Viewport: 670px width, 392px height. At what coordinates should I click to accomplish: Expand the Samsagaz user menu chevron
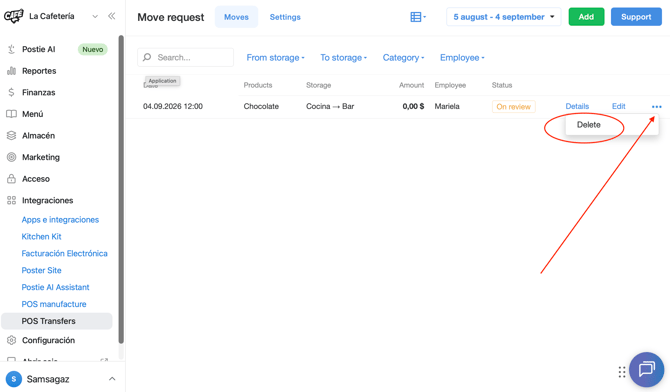[x=112, y=379]
